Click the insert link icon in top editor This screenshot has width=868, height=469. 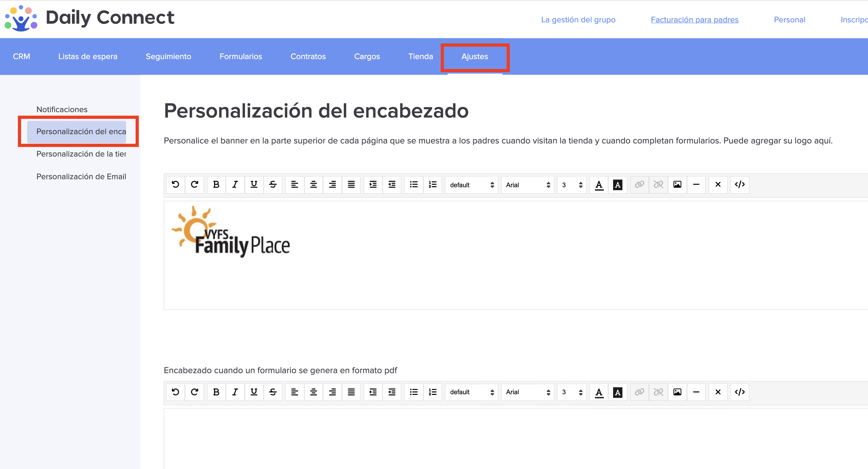(x=639, y=185)
